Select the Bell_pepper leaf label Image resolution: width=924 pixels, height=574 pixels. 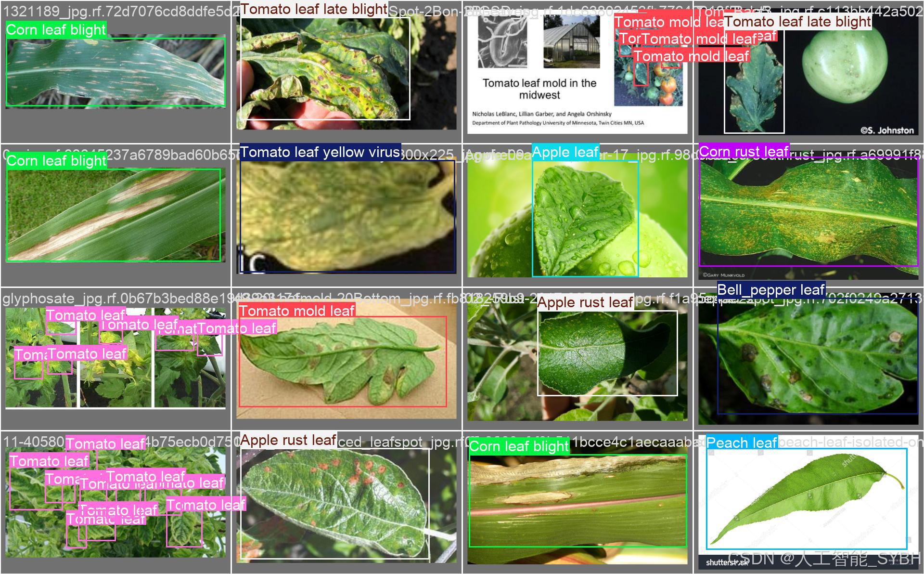pos(771,289)
